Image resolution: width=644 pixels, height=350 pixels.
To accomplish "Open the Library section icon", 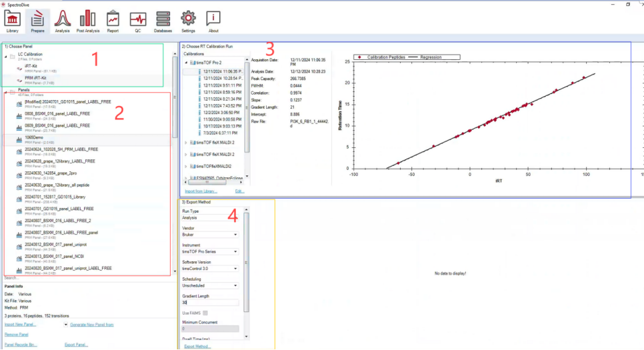I will click(12, 21).
